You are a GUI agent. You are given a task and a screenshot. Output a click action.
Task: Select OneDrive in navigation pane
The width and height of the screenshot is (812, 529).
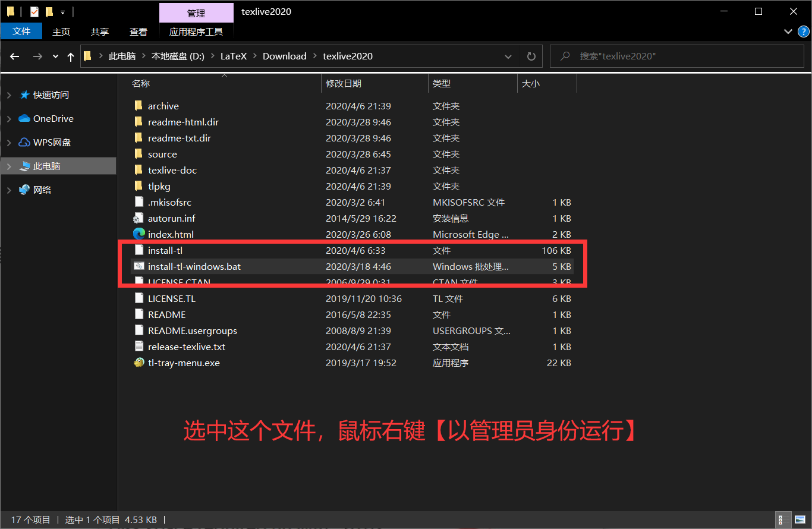(x=53, y=119)
